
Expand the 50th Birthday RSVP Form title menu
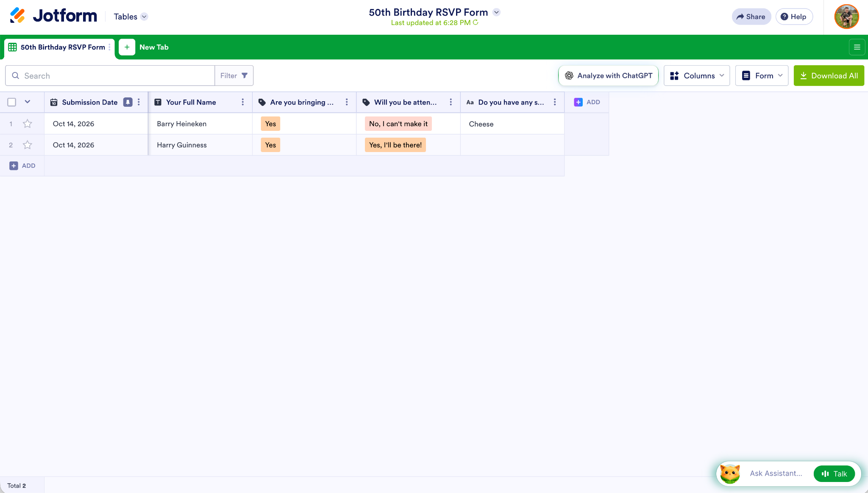coord(497,12)
